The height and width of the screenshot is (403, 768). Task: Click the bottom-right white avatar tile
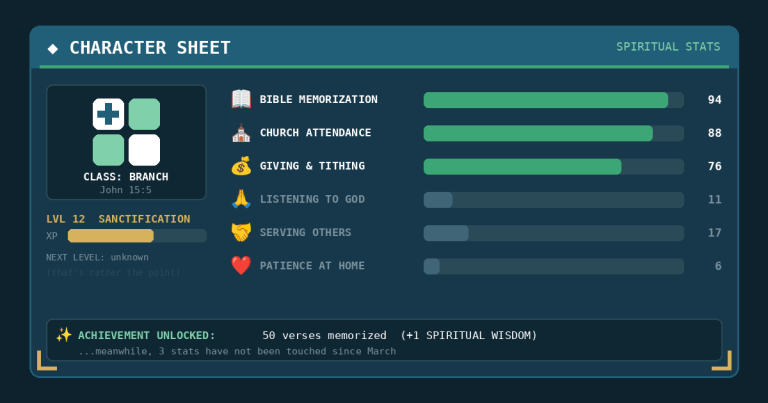144,150
